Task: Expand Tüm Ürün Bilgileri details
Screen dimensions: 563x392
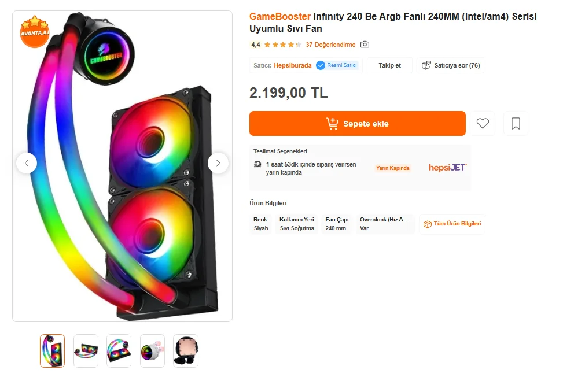Action: 452,224
